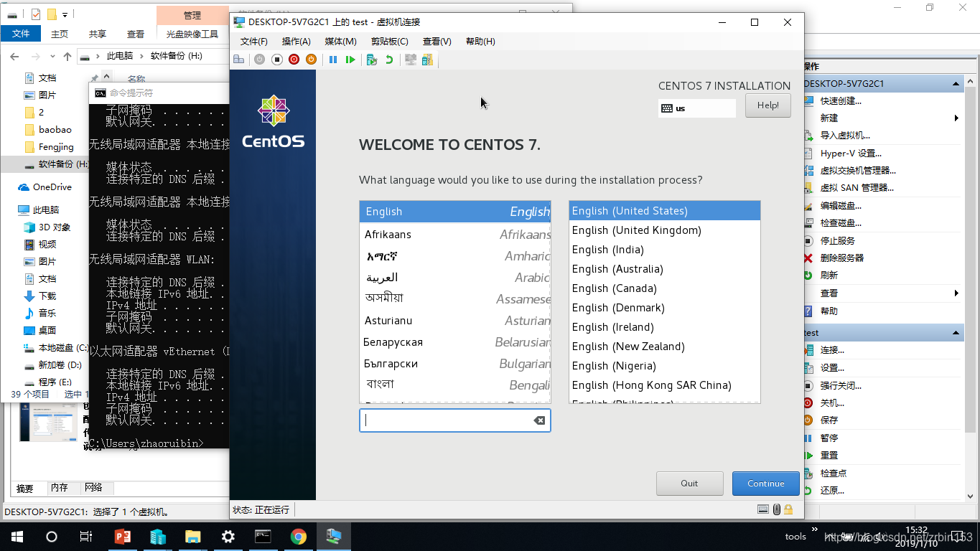Image resolution: width=980 pixels, height=551 pixels.
Task: Click the Checkpoint toolbar icon
Action: pyautogui.click(x=371, y=60)
